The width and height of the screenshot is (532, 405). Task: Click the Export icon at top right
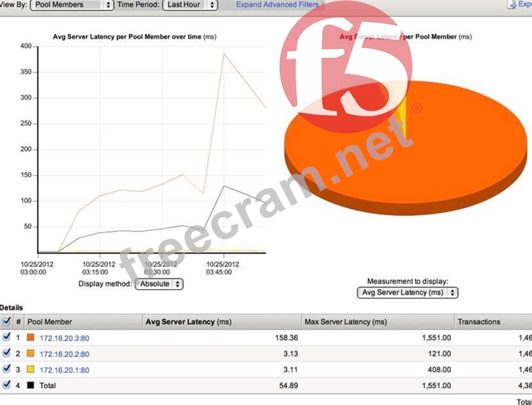[x=512, y=4]
